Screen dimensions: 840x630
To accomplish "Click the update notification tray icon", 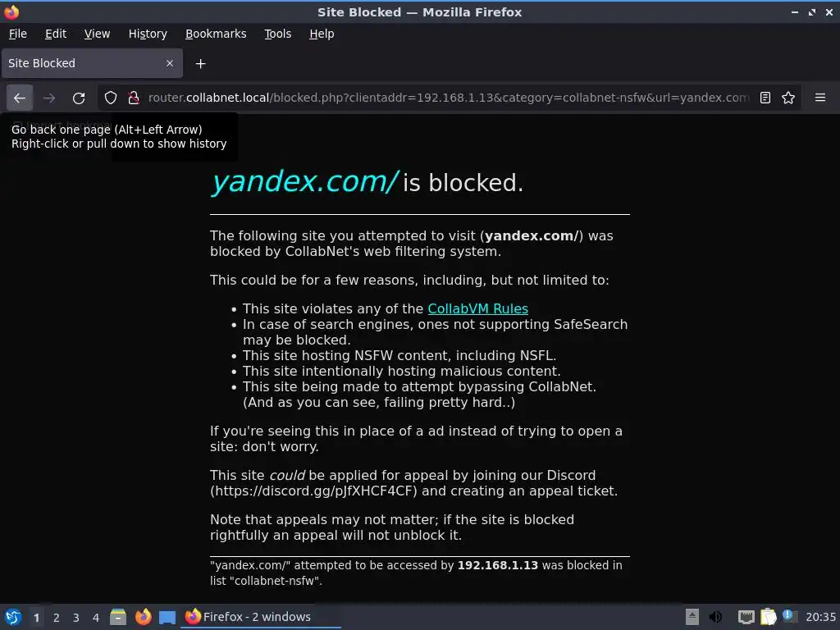I will pos(788,616).
